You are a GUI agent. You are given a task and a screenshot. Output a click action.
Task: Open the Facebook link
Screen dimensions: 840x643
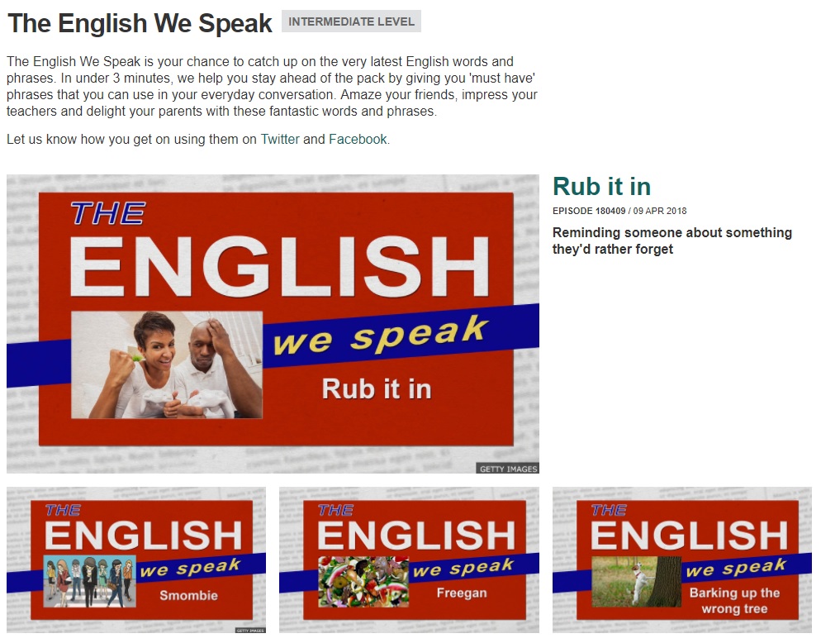tap(358, 140)
